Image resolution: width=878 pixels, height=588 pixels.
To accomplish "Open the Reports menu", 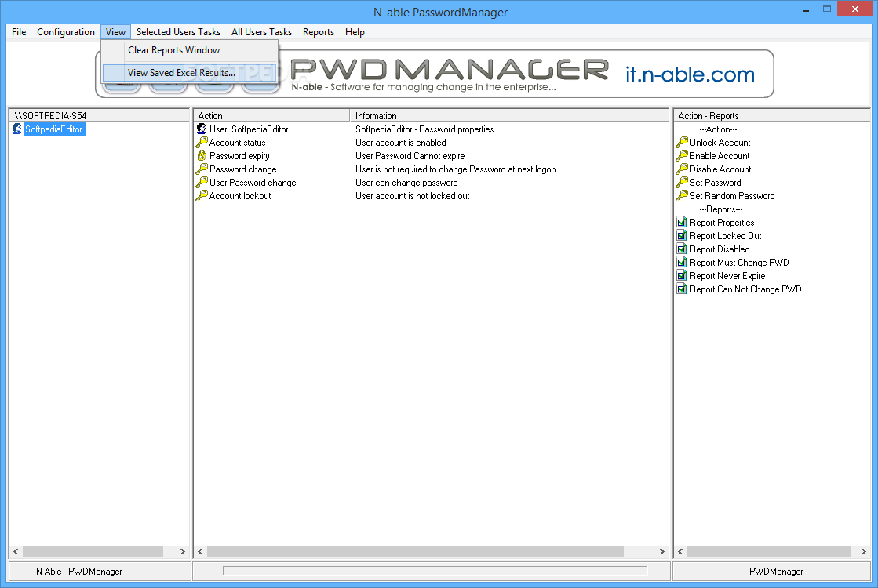I will point(318,32).
